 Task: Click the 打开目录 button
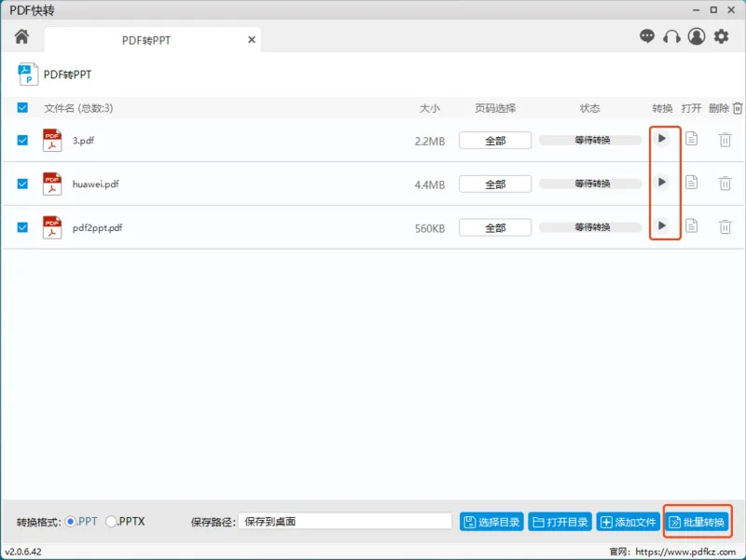pos(560,522)
